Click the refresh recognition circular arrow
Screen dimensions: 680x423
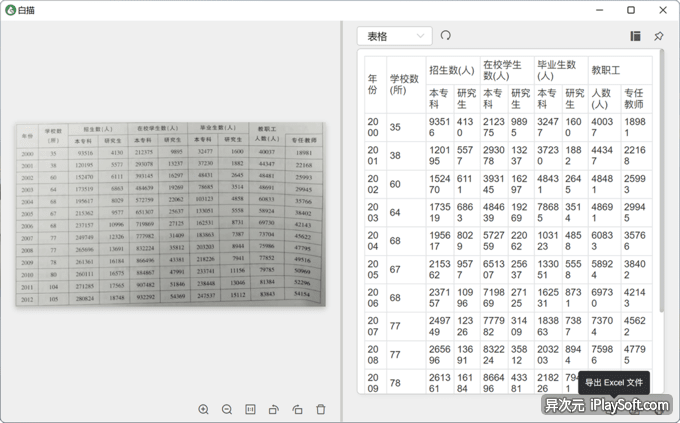coord(445,35)
